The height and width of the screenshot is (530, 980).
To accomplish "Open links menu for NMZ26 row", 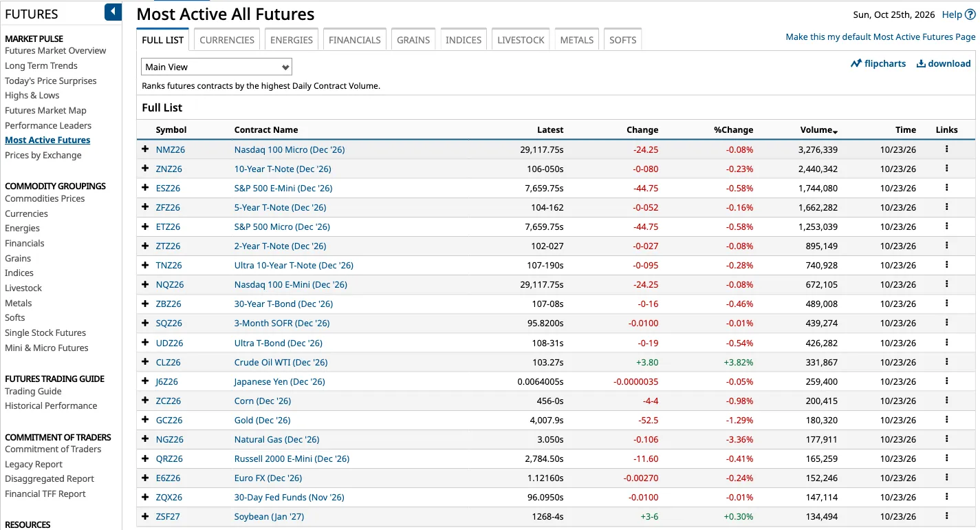I will click(946, 149).
